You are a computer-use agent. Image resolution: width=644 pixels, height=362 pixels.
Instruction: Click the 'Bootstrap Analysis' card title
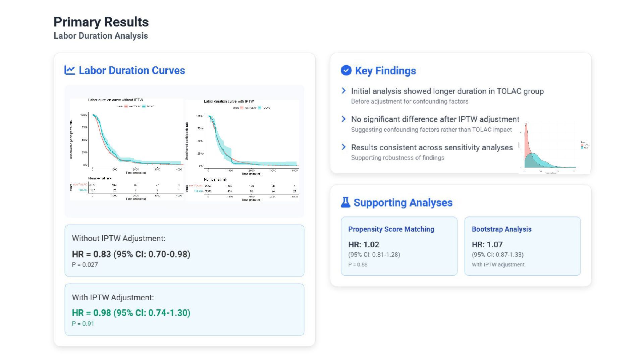(501, 229)
